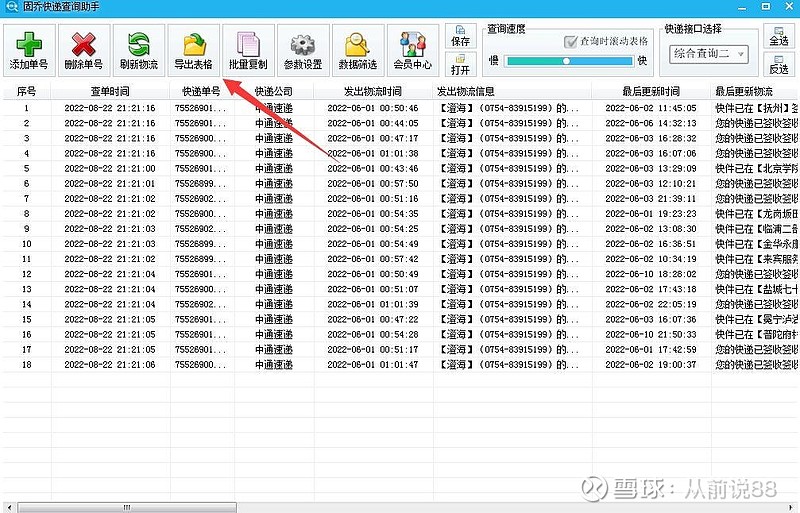The height and width of the screenshot is (513, 800).
Task: Sort by 最后更新时间 column header
Action: click(651, 91)
